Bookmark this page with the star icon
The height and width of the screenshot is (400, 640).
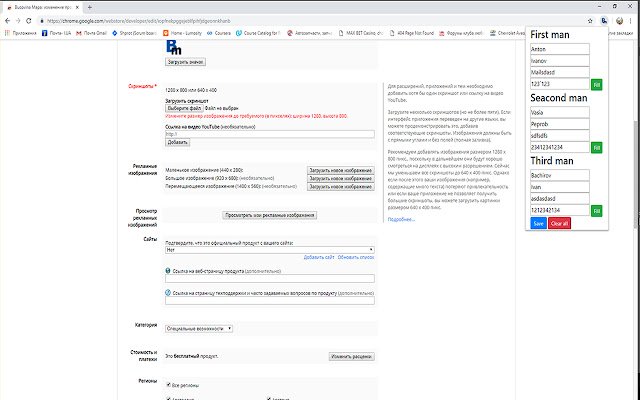point(590,21)
